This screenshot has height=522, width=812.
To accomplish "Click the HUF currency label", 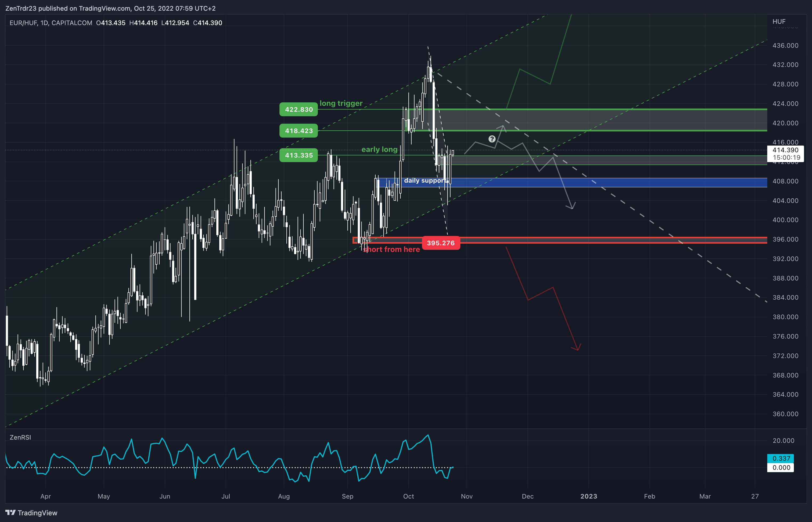I will point(779,21).
